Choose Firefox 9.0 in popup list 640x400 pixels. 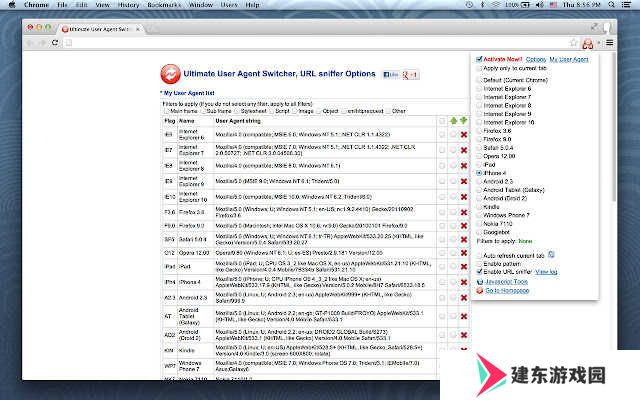point(479,139)
